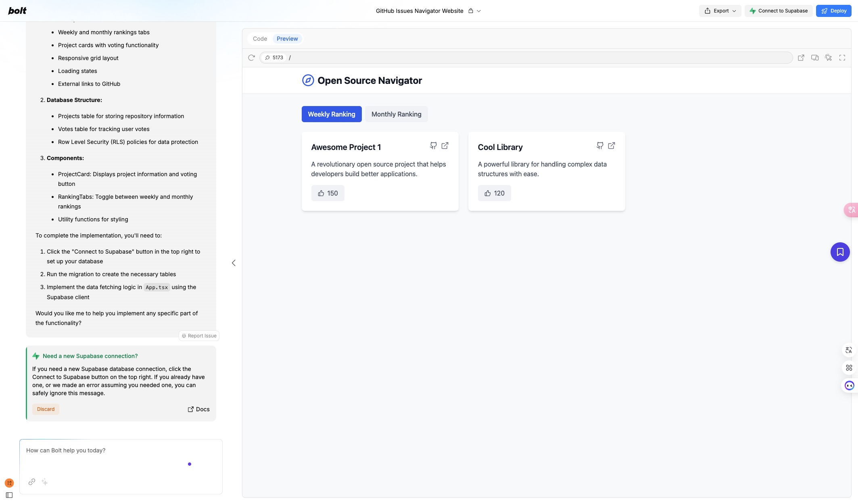Enhance prompt with the sparkle icon
This screenshot has height=504, width=858.
click(45, 482)
